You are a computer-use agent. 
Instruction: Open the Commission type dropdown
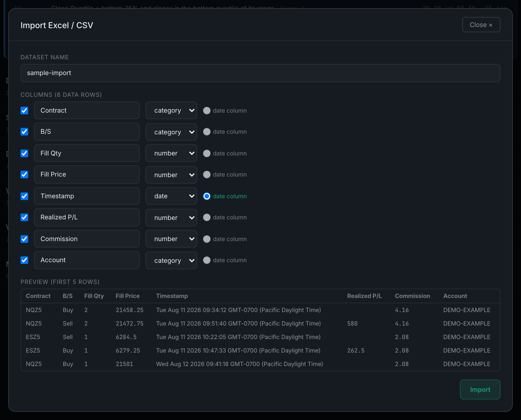click(x=171, y=239)
